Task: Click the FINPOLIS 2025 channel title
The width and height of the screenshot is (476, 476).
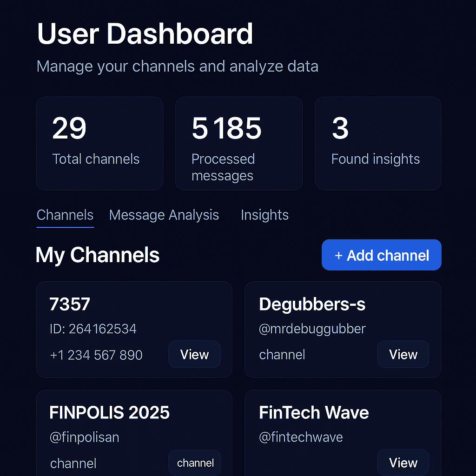Action: point(109,412)
